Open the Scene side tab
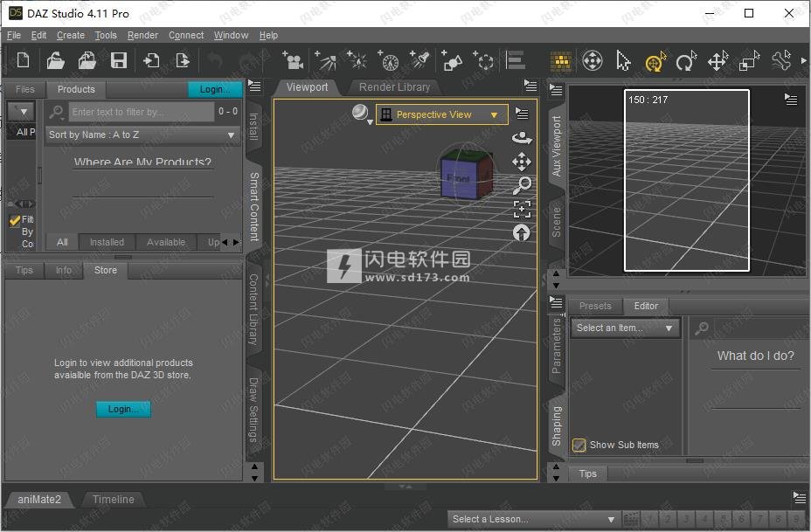The height and width of the screenshot is (532, 811). coord(556,222)
